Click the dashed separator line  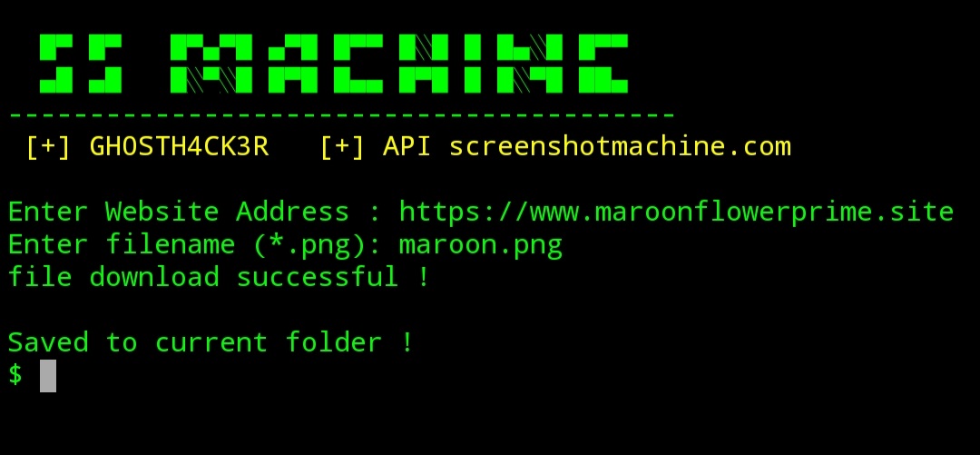click(x=342, y=115)
